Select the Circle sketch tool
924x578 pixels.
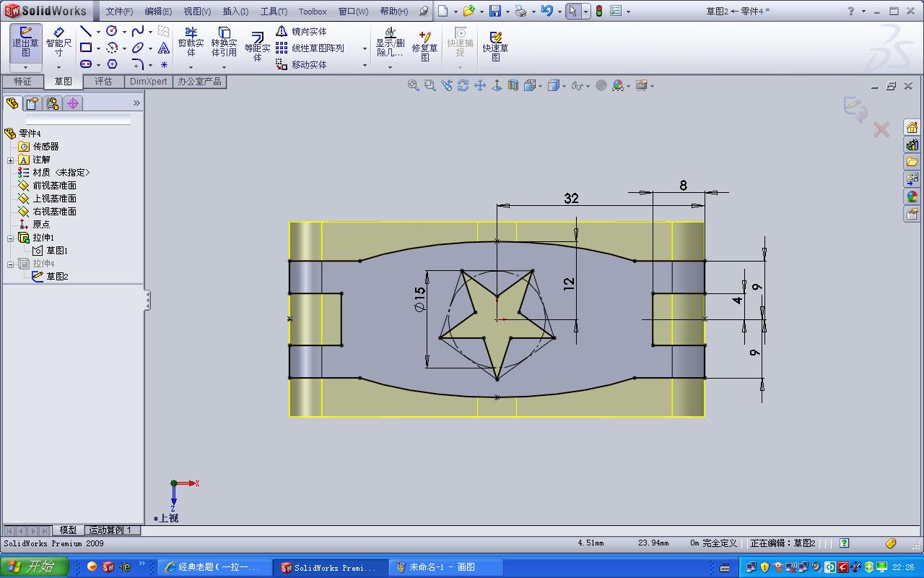tap(112, 31)
